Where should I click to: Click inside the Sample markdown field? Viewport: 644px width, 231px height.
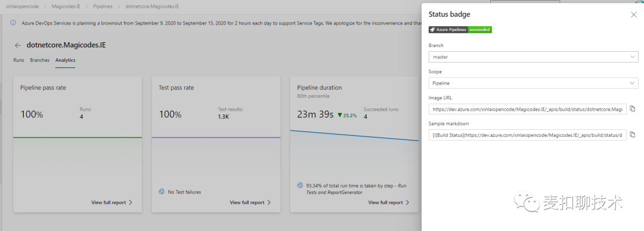pos(527,135)
